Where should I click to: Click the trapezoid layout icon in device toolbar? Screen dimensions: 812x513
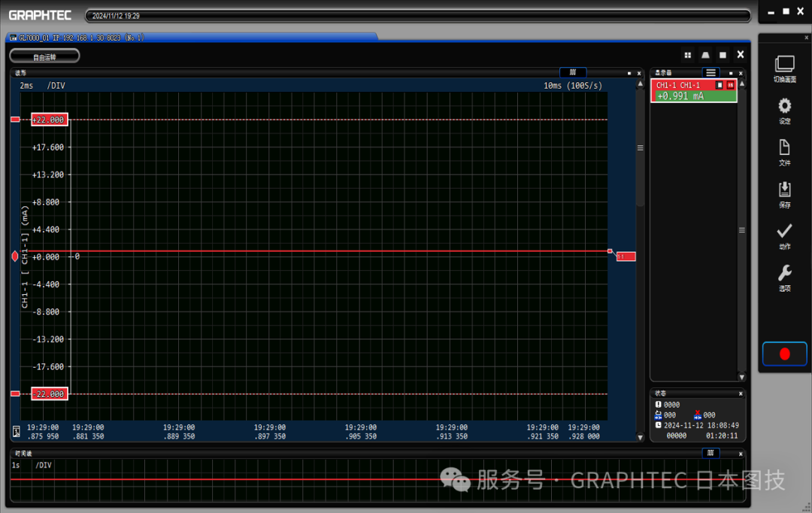705,55
